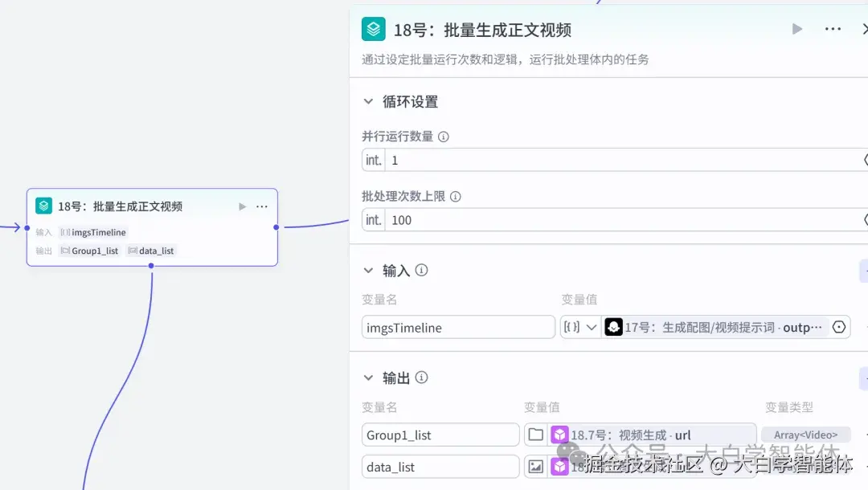This screenshot has height=490, width=868.
Task: Click info icon next to 并行运行数量
Action: 443,137
